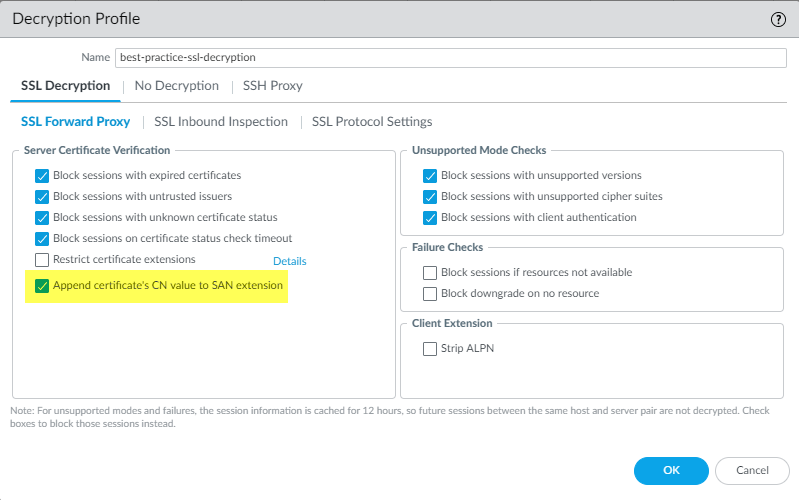Check Block downgrade on no resource
The height and width of the screenshot is (500, 799).
point(430,293)
